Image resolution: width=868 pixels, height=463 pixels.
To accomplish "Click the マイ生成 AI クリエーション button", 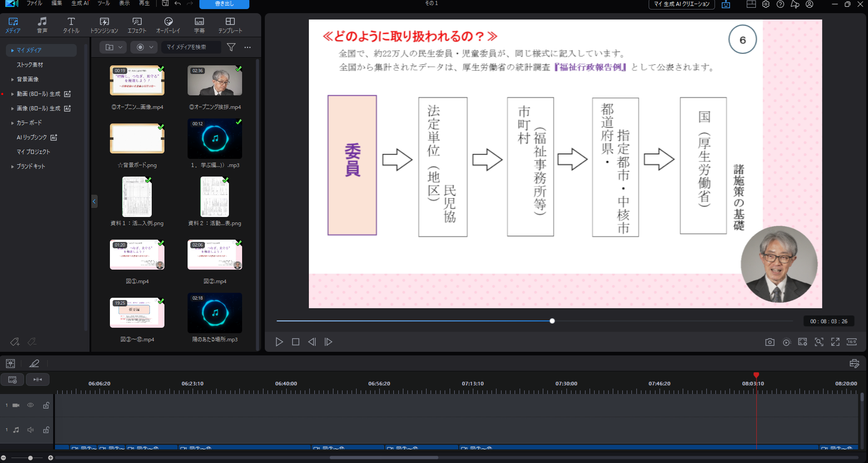I will click(x=681, y=4).
